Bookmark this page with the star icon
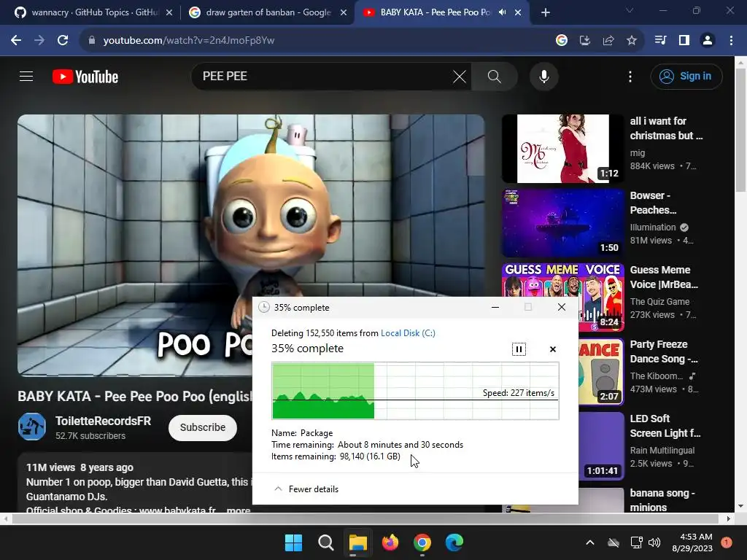 click(x=632, y=41)
